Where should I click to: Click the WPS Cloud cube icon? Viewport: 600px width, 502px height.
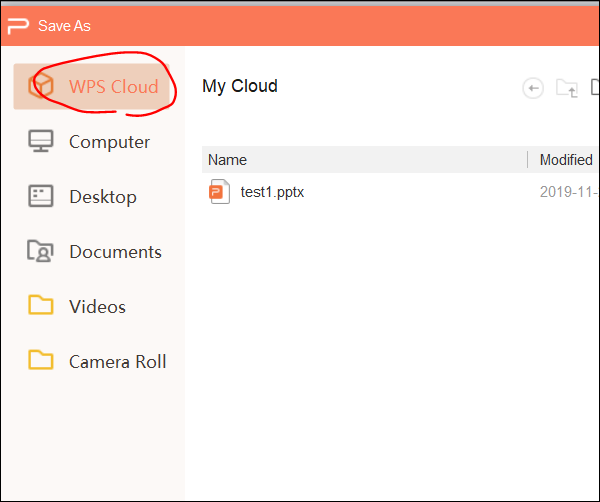pyautogui.click(x=41, y=86)
